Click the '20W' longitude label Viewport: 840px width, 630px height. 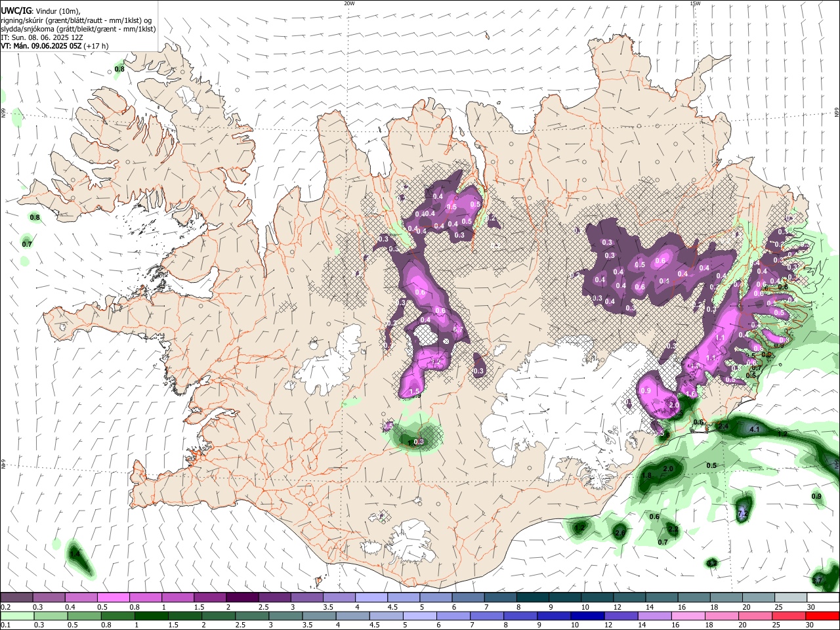click(349, 3)
